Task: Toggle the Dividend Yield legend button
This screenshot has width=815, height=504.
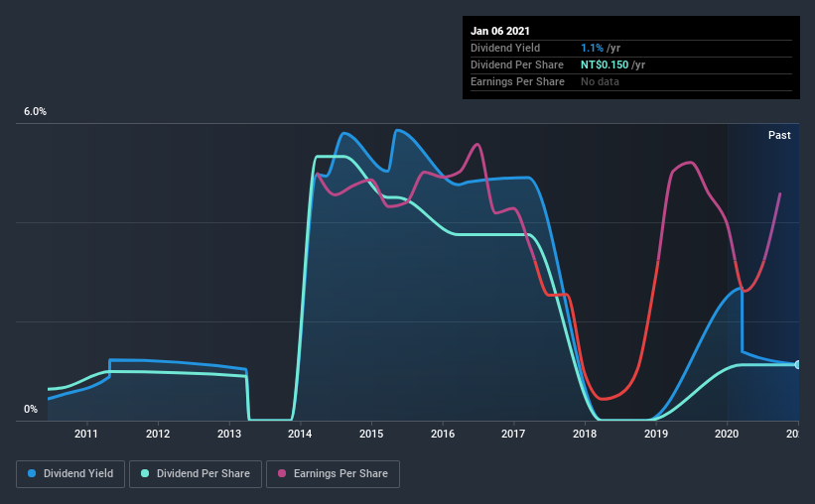Action: (x=70, y=474)
